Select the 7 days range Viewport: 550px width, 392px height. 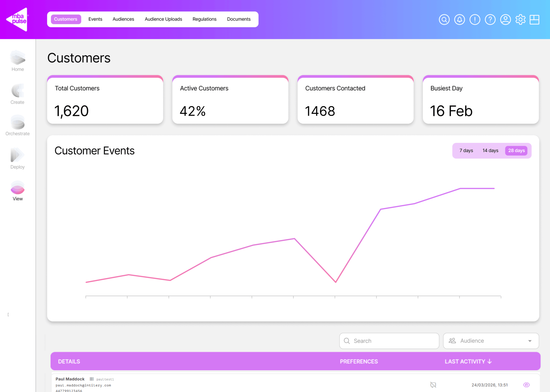(466, 151)
